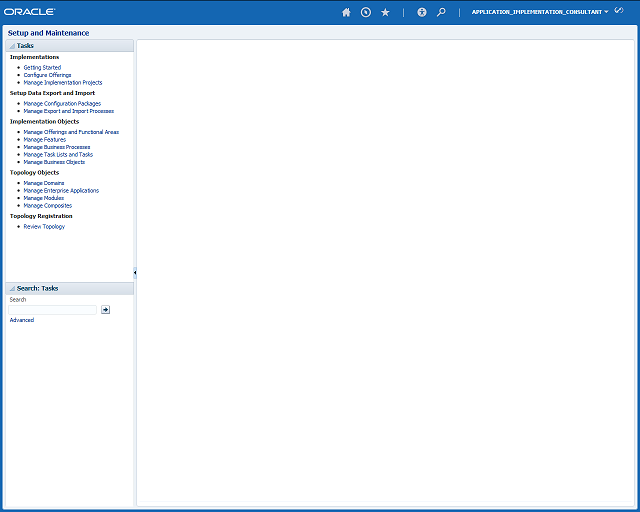Open Manage Implementation Projects

pyautogui.click(x=63, y=82)
